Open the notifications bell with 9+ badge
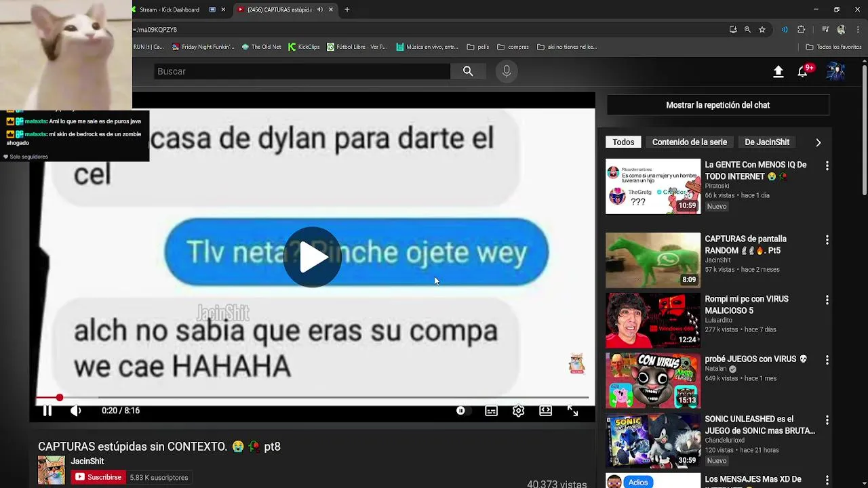The image size is (868, 488). click(804, 71)
